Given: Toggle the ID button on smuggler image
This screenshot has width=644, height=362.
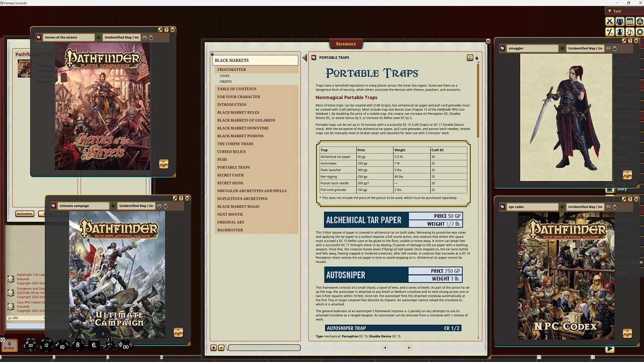Looking at the screenshot, I should pos(562,49).
